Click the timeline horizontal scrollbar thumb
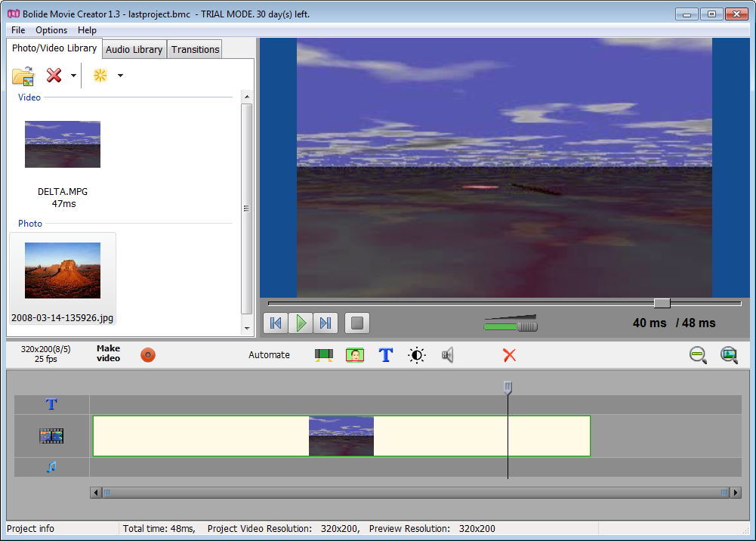The height and width of the screenshot is (541, 756). point(415,493)
